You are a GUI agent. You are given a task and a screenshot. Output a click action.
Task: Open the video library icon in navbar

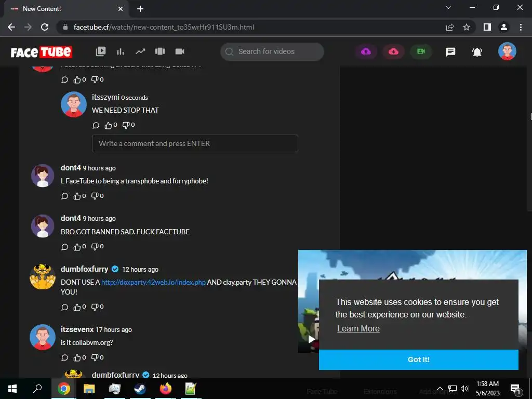pos(101,51)
